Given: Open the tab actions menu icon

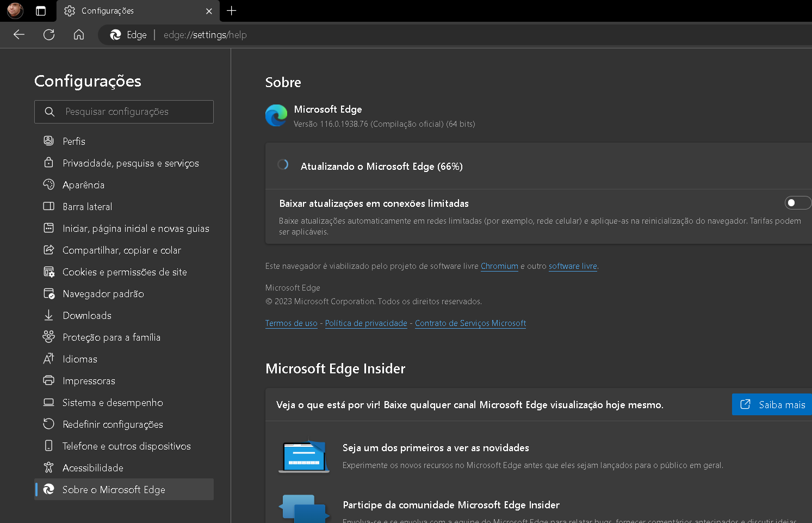Looking at the screenshot, I should click(x=41, y=11).
